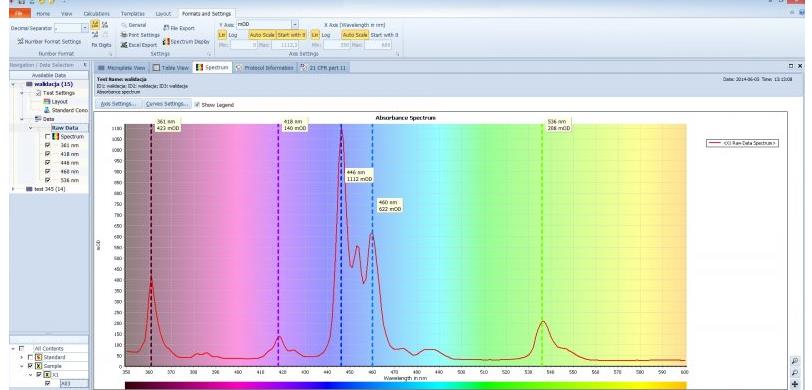Open Print Settings in ribbon
Screen dimensions: 812x390
(x=140, y=35)
